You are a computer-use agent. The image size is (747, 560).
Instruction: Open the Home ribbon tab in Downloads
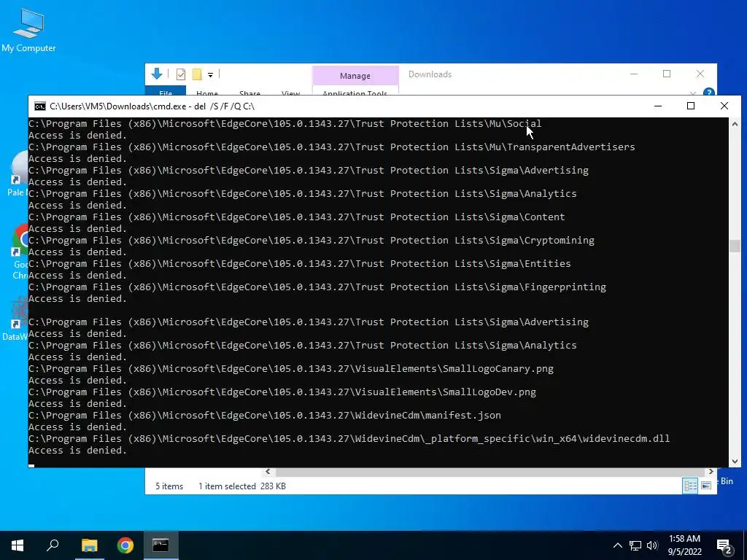206,93
